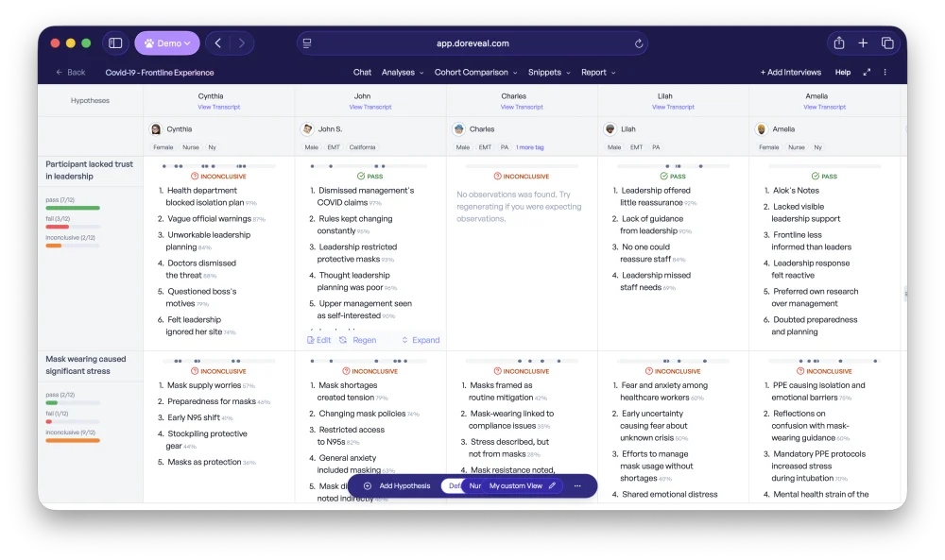Click the share icon in browser toolbar

pos(839,42)
